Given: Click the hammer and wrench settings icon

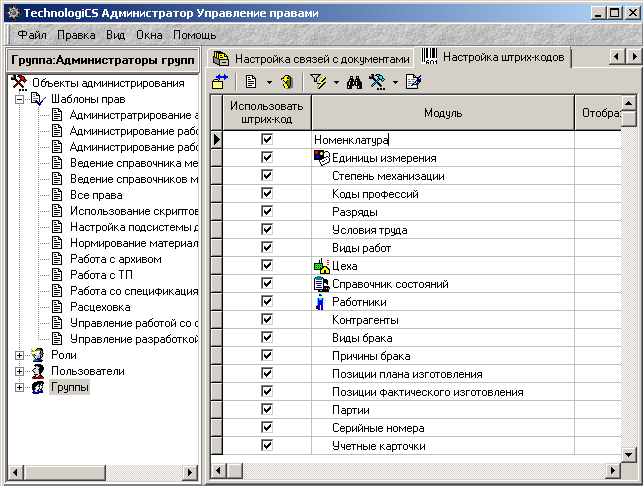Looking at the screenshot, I should [x=378, y=82].
